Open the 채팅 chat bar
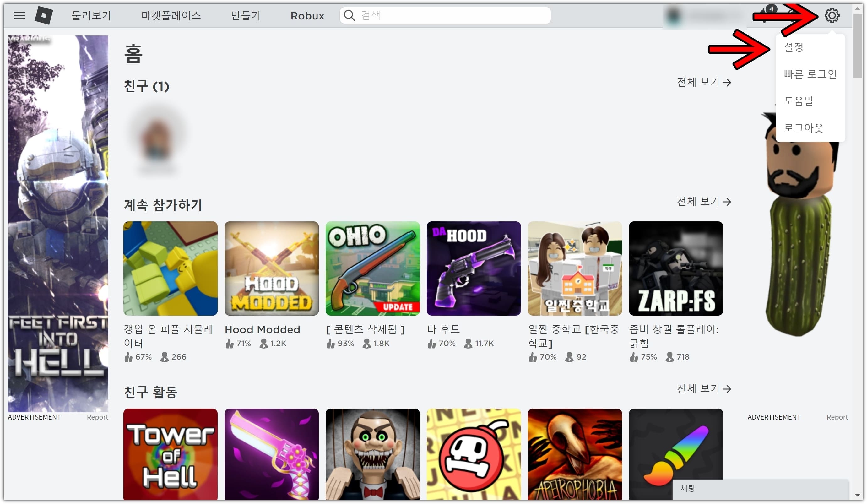Viewport: 867px width, 504px height. pyautogui.click(x=760, y=489)
